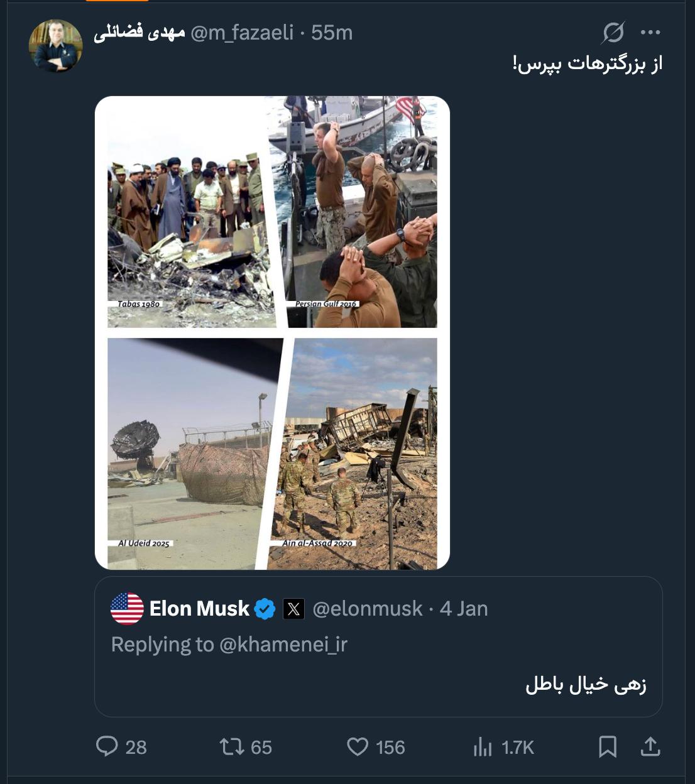Click the repost icon

tap(233, 747)
